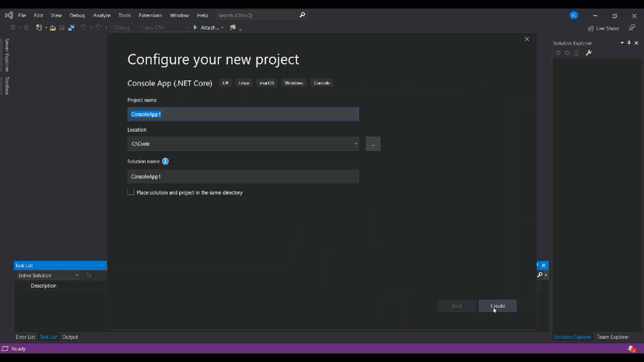Click the Description column header in Task List
644x362 pixels.
44,286
